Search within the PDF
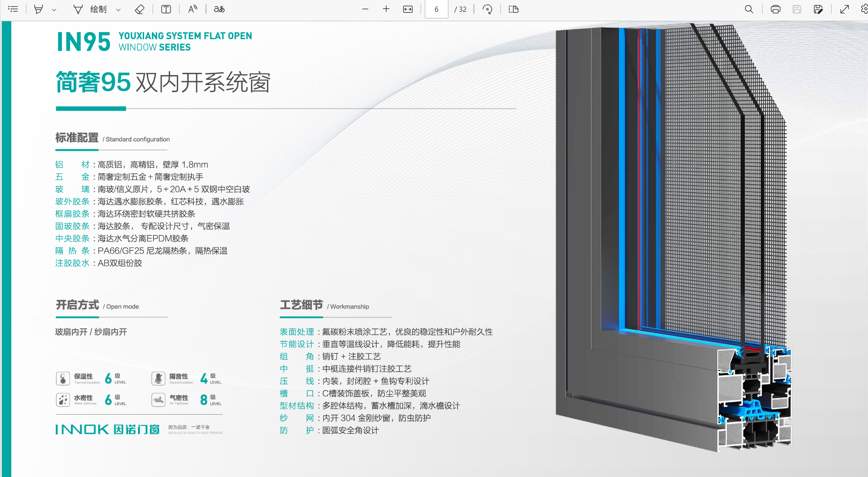The image size is (868, 477). (749, 9)
